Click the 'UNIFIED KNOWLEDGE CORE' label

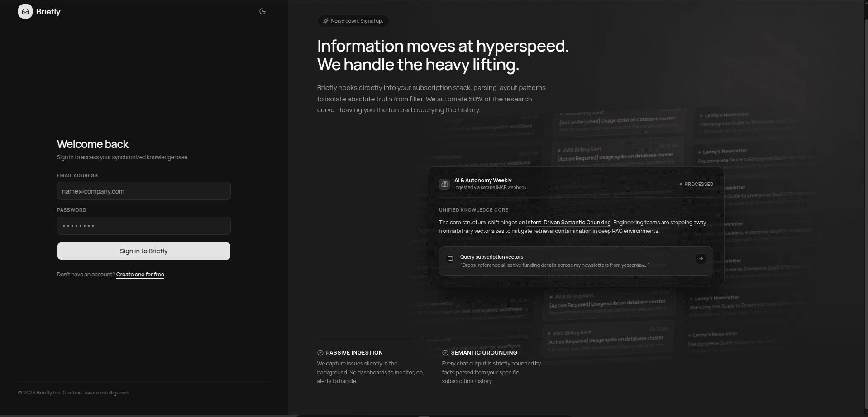(473, 210)
